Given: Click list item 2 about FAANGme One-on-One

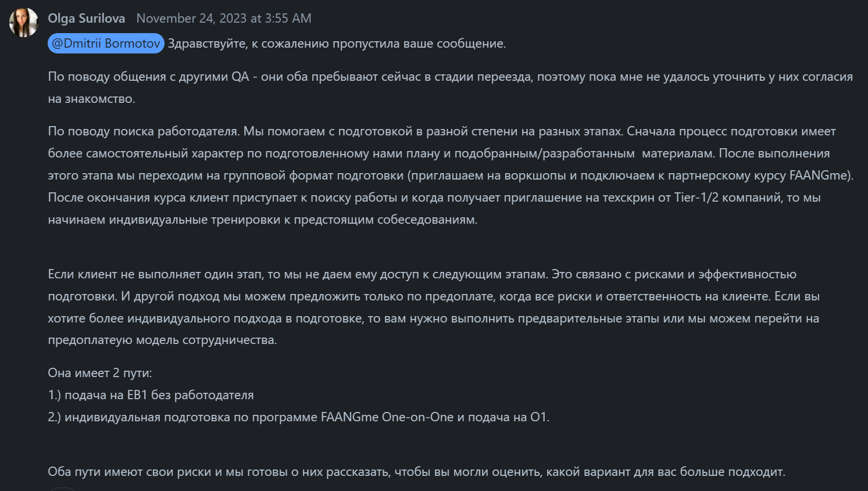Looking at the screenshot, I should (298, 417).
